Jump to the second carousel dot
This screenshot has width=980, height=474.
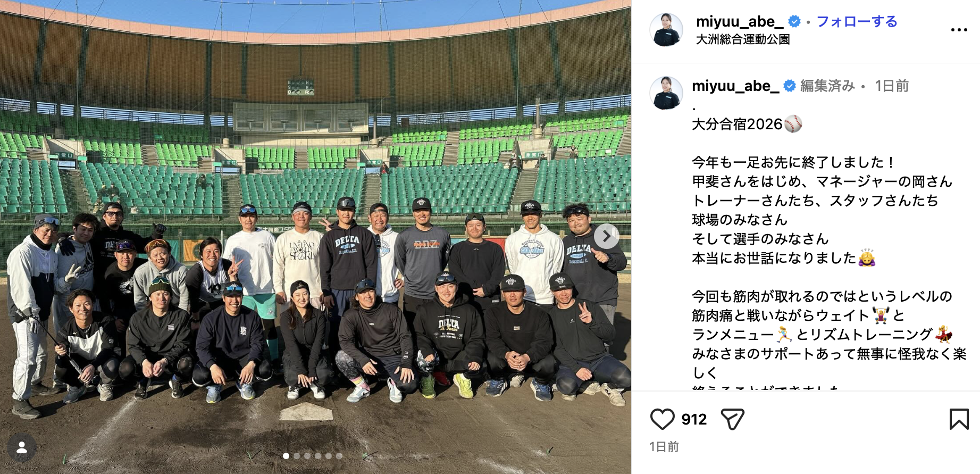click(x=297, y=456)
